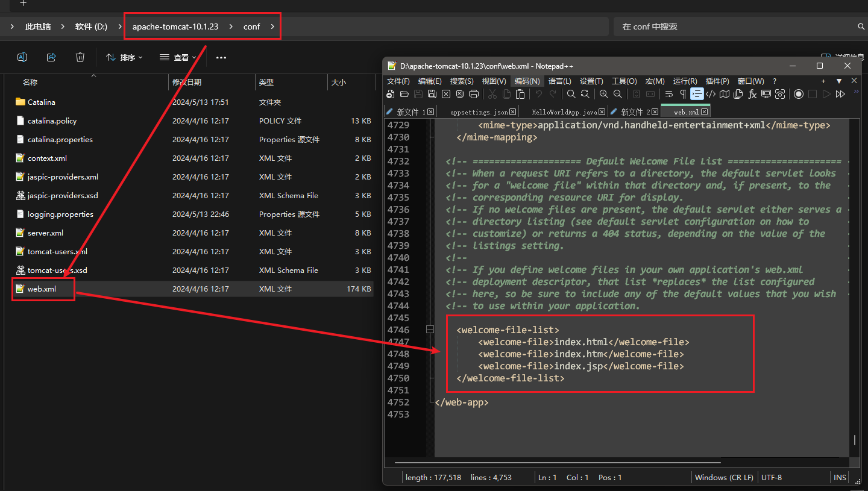
Task: Open the 编码(N) menu
Action: 527,81
